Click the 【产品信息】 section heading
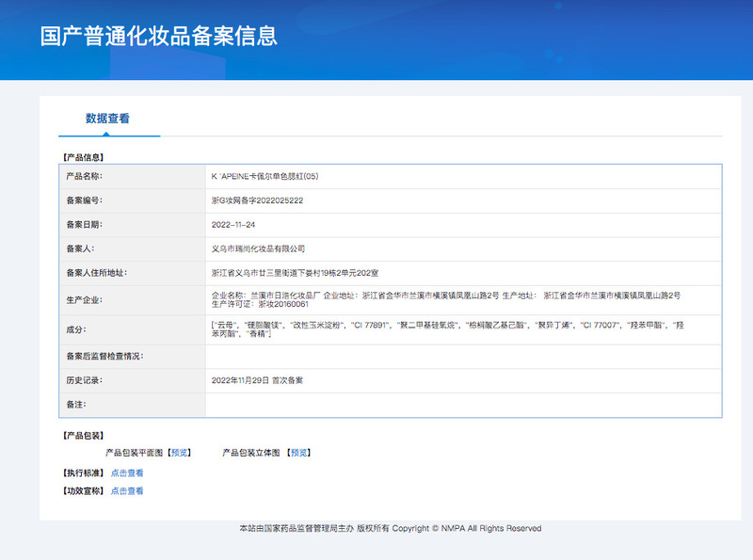 [83, 157]
